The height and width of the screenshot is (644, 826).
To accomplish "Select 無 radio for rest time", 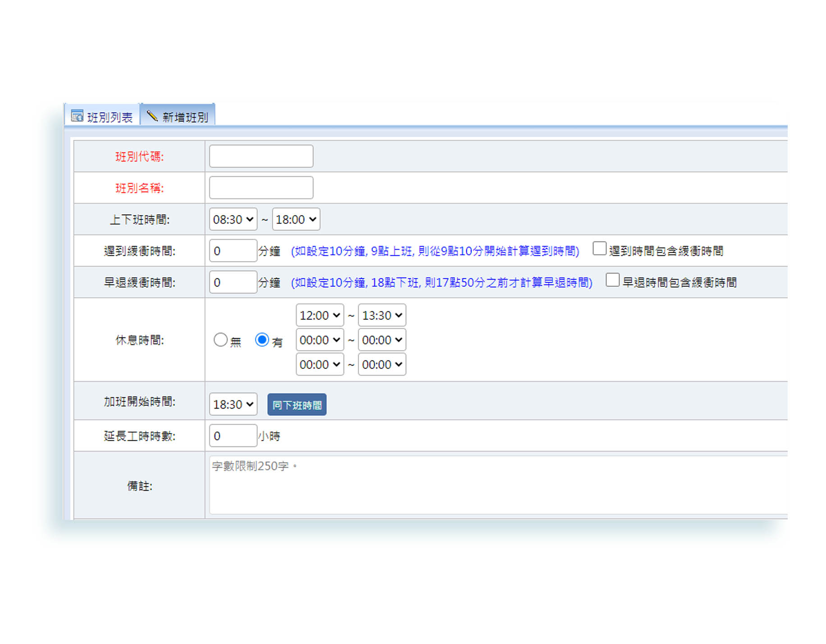I will point(220,340).
